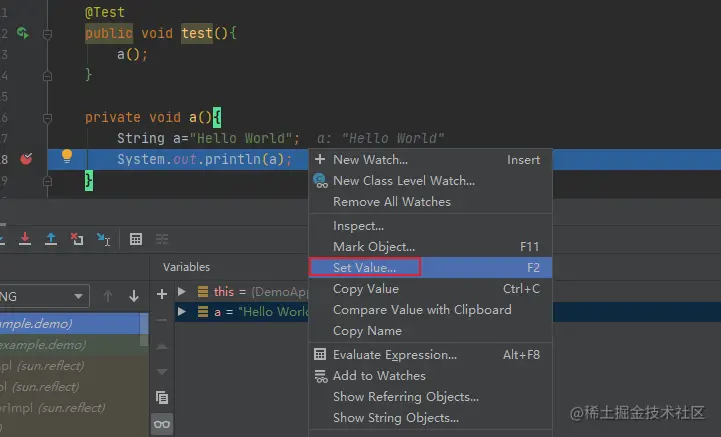This screenshot has height=437, width=721.
Task: Click the Remove Watch minus icon
Action: click(x=162, y=320)
